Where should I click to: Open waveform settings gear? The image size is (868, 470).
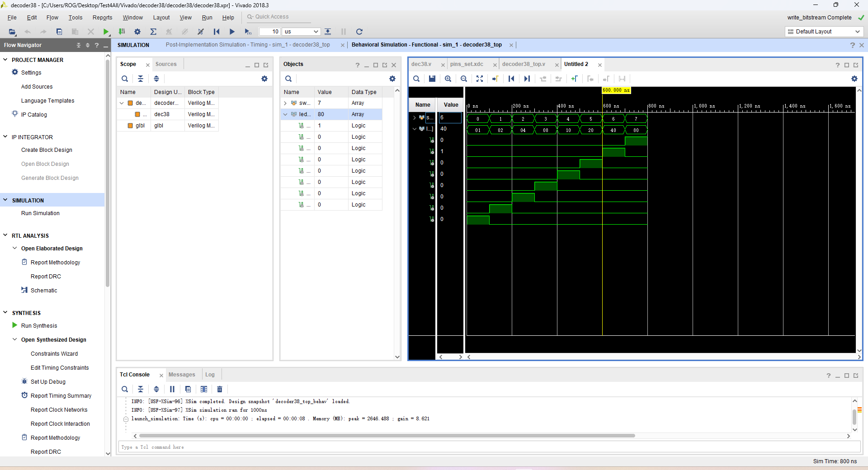[854, 79]
